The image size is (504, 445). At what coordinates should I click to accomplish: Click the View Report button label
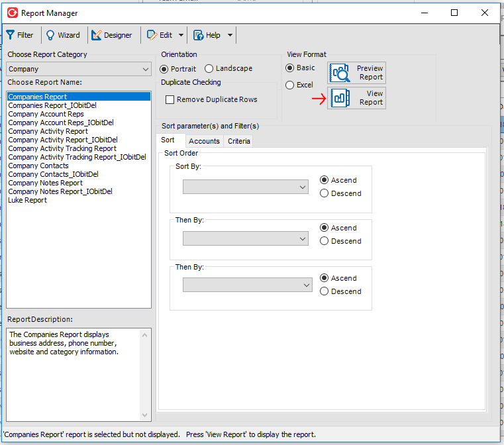coord(372,98)
